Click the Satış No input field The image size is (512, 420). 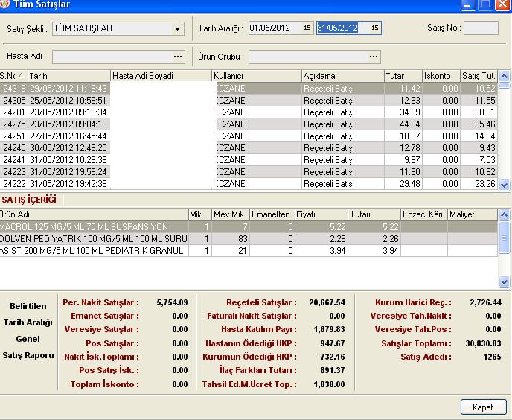coord(481,28)
